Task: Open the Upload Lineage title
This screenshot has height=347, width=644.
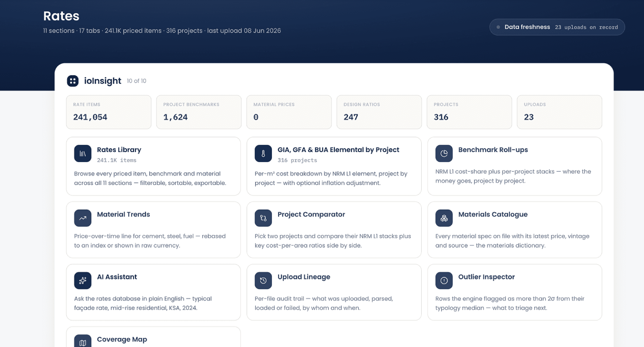Action: coord(304,277)
